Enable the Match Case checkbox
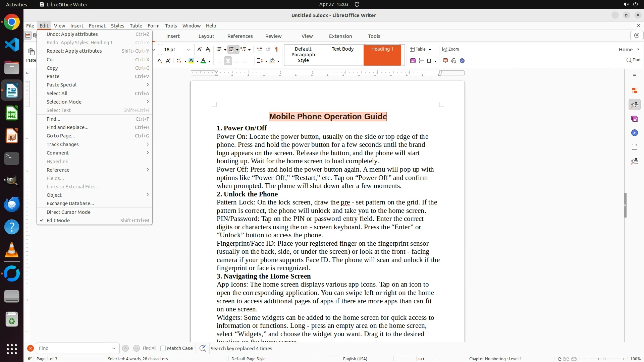The image size is (644, 362). click(163, 348)
